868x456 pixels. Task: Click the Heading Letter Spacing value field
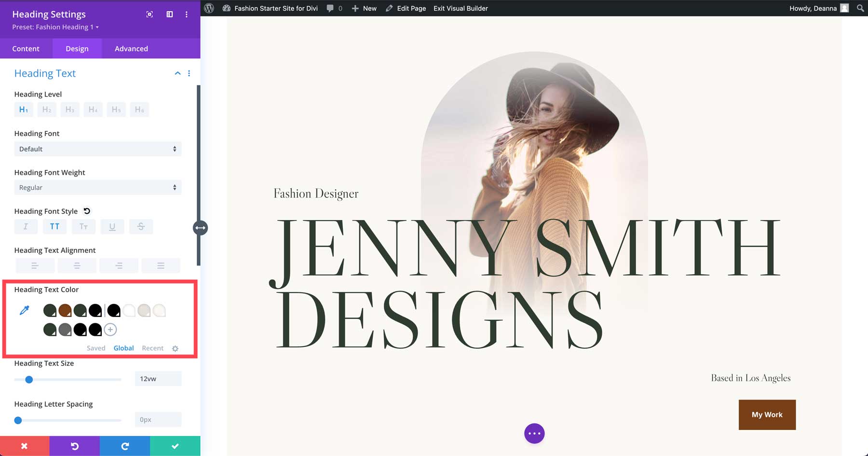(x=158, y=419)
